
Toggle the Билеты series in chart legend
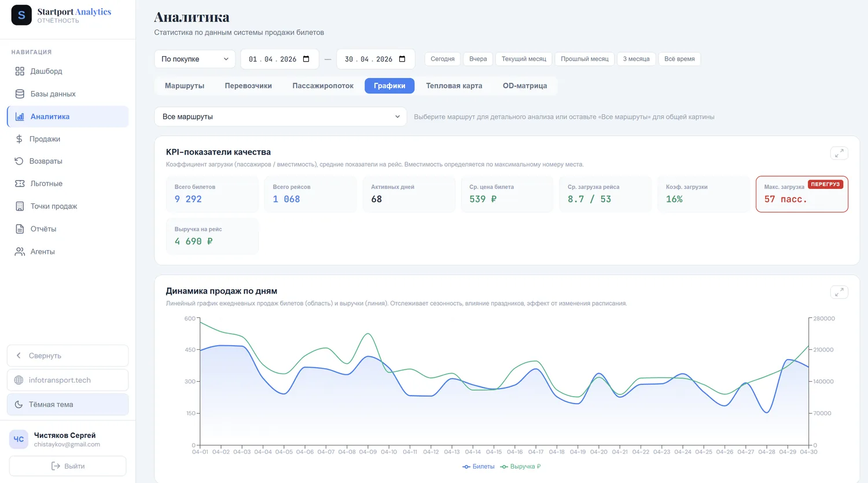pyautogui.click(x=479, y=467)
